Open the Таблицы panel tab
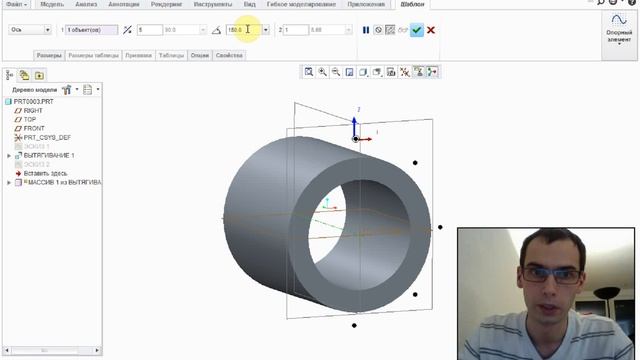The height and width of the screenshot is (360, 640). click(171, 56)
